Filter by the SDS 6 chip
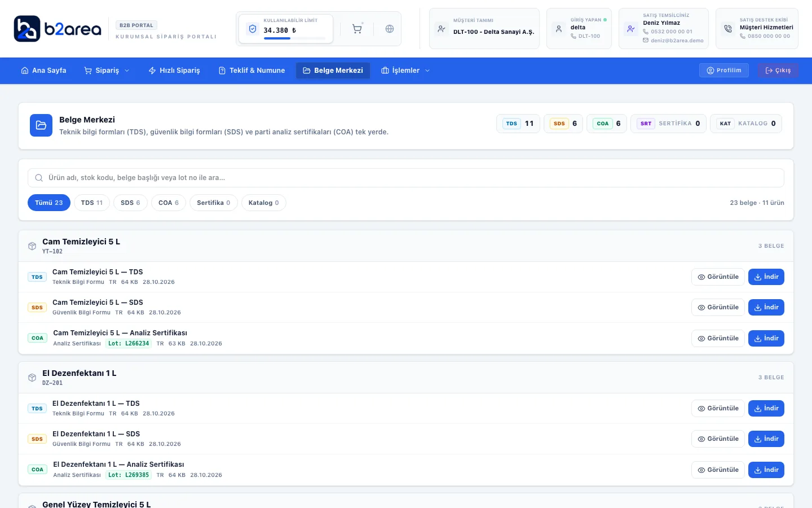 (x=130, y=203)
